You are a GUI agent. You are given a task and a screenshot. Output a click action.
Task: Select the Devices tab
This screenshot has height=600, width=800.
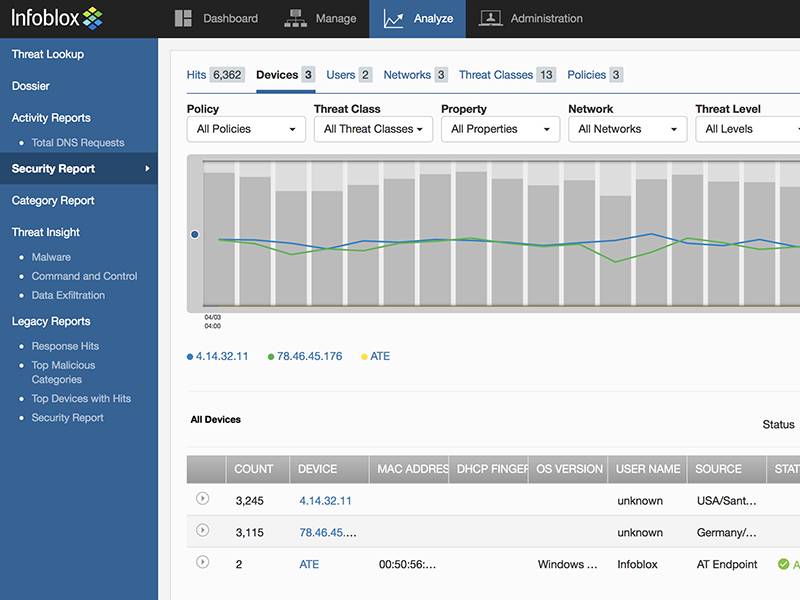point(286,75)
